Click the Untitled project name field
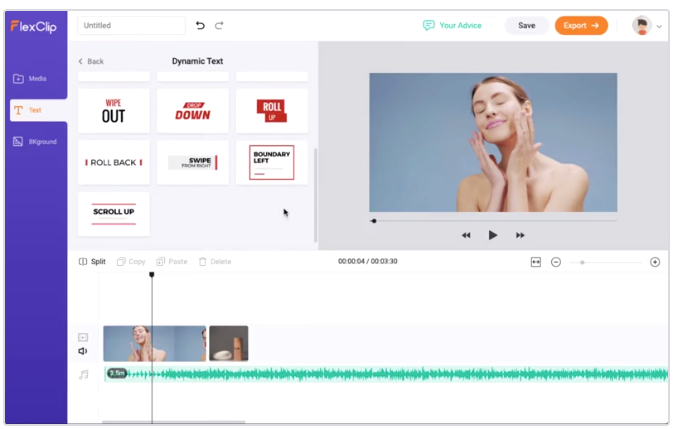Image resolution: width=676 pixels, height=429 pixels. coord(130,26)
